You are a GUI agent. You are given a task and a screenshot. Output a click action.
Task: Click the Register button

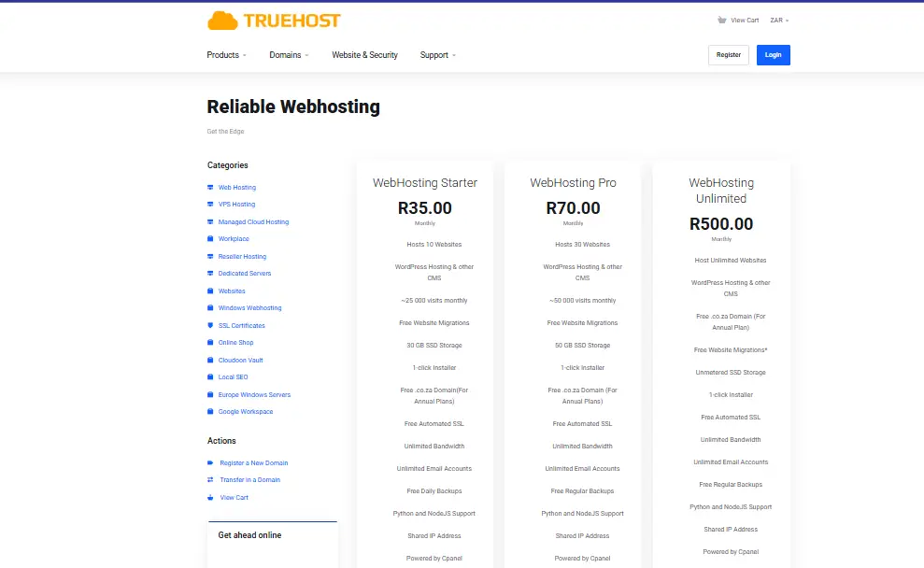(728, 55)
